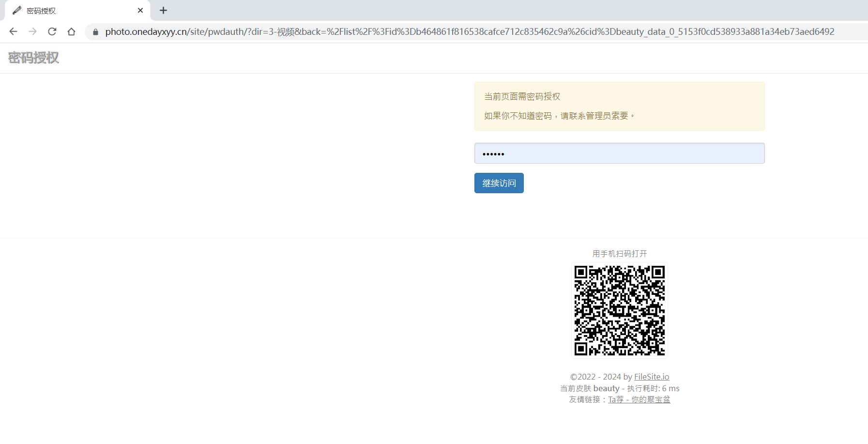The image size is (868, 444).
Task: Click the 当前皮肤 beauty text
Action: coord(590,388)
